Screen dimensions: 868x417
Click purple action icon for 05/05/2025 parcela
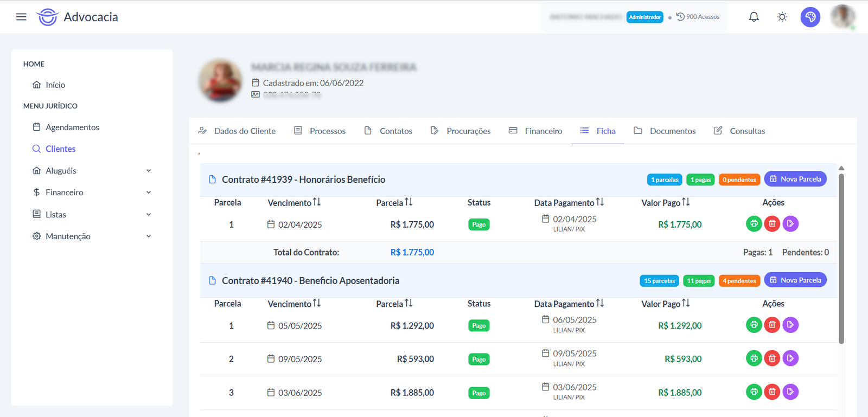[790, 325]
